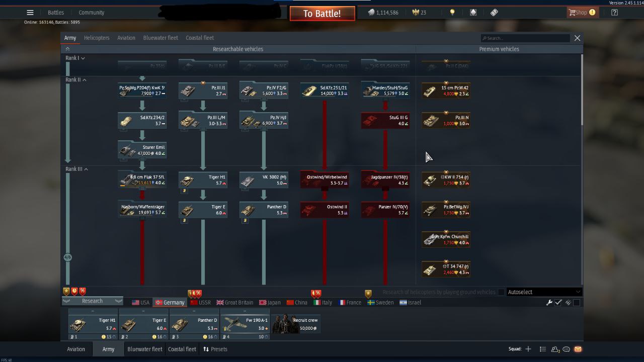644x362 pixels.
Task: Untick the checked box beside the wrench
Action: pyautogui.click(x=558, y=303)
